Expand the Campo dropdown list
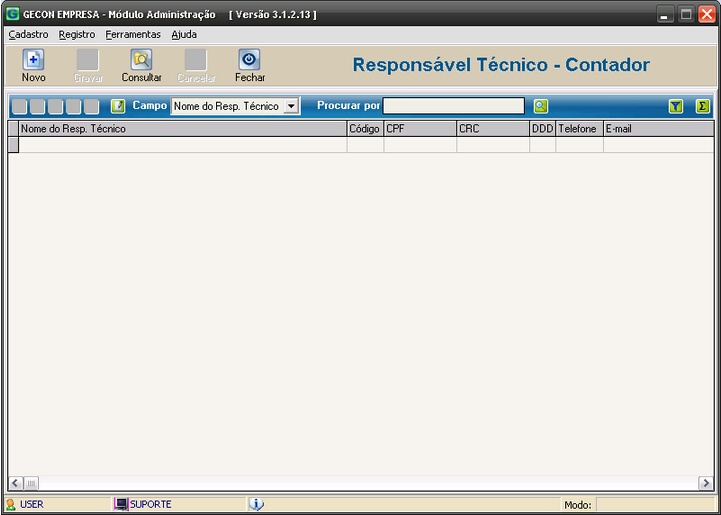 [x=291, y=106]
